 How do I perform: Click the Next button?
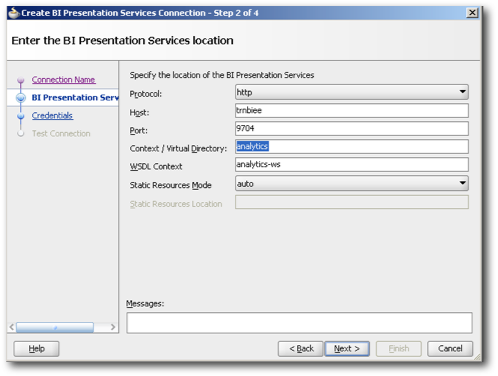tap(347, 349)
